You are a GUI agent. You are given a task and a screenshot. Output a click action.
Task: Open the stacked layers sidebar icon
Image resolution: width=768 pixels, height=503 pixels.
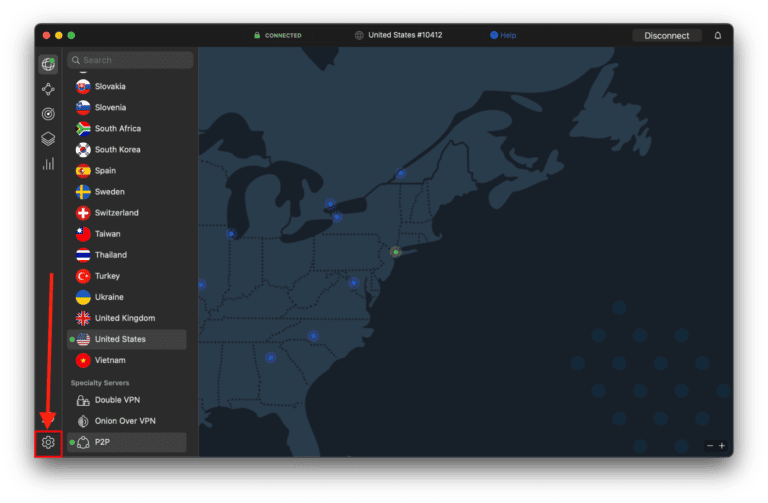[48, 139]
